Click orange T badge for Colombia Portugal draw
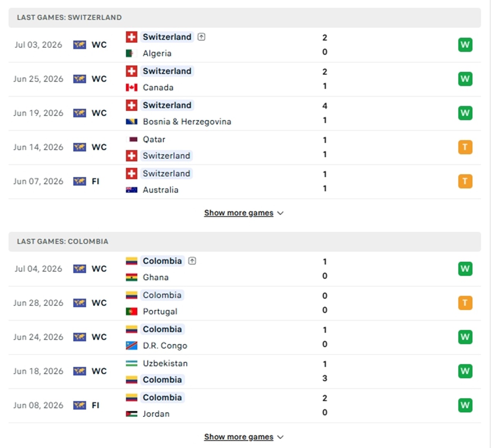This screenshot has height=448, width=491. click(465, 303)
